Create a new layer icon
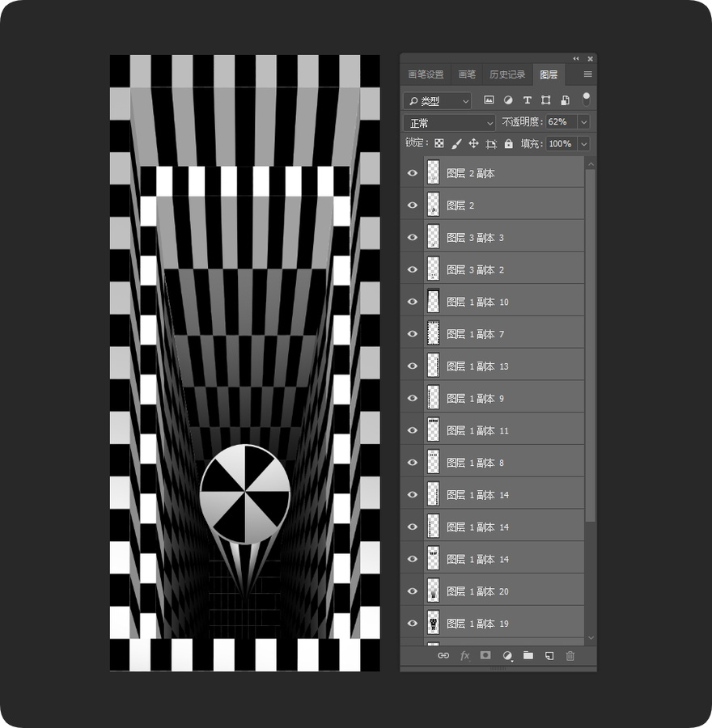The image size is (712, 728). click(549, 655)
